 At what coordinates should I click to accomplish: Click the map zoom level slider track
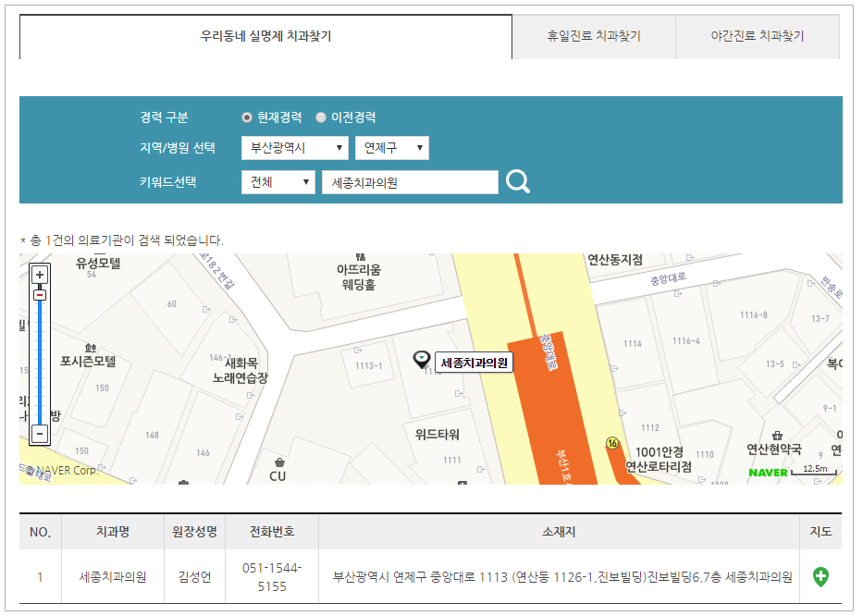[40, 361]
